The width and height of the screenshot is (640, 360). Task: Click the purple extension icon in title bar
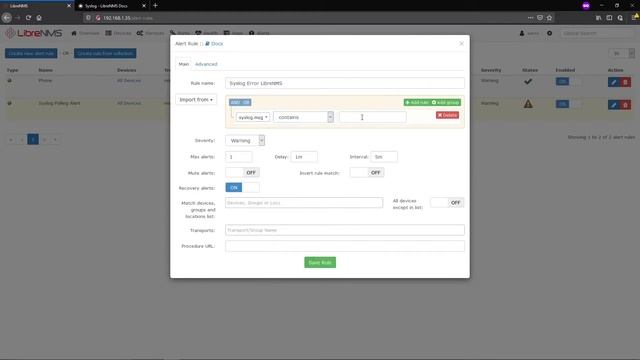(586, 6)
